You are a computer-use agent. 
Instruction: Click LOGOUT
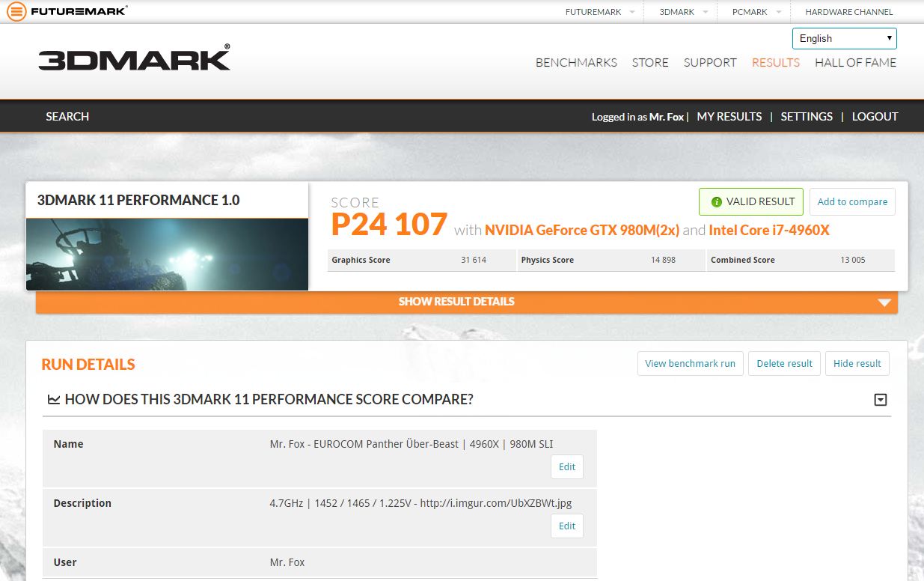[875, 117]
